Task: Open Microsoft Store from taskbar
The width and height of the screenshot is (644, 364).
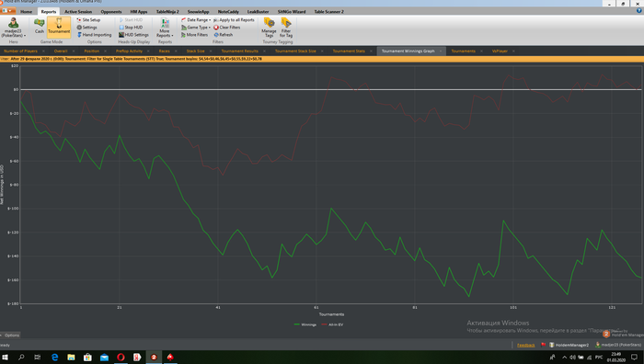Action: tap(87, 357)
